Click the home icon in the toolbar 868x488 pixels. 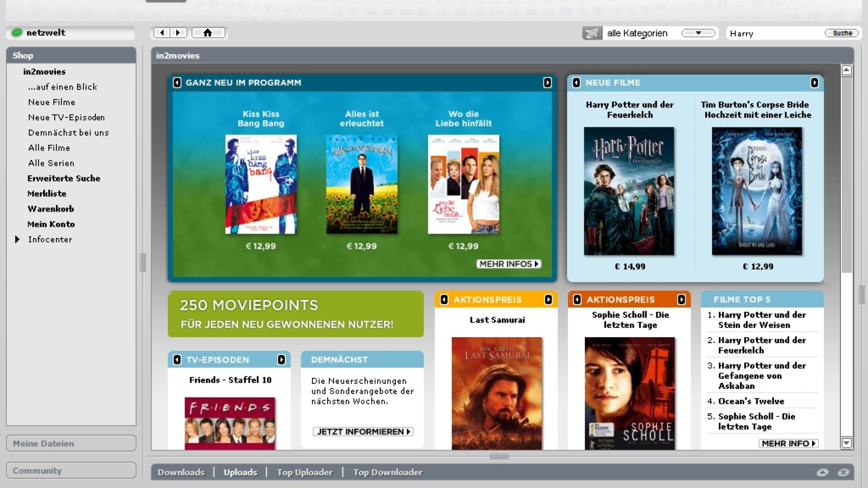(x=208, y=33)
